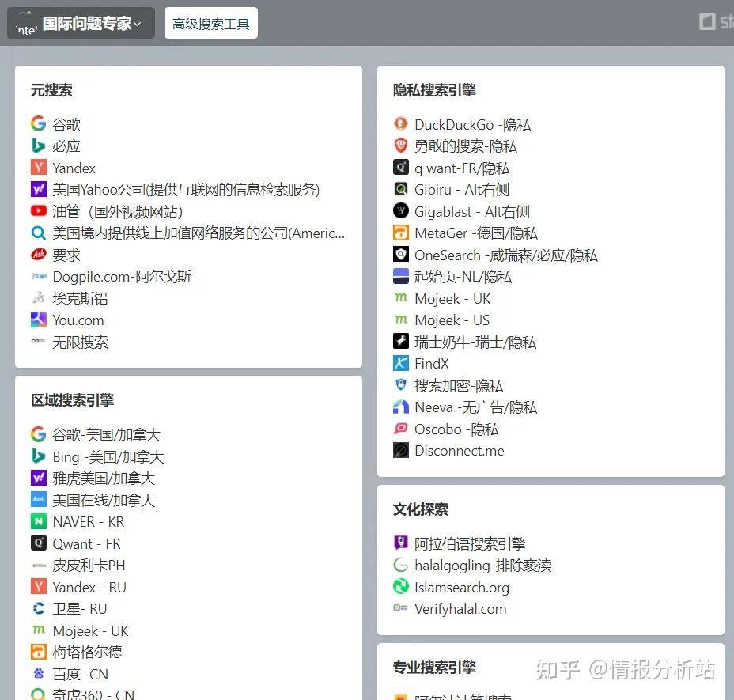The image size is (734, 700).
Task: Open the Yandex - RU link
Action: [x=89, y=587]
